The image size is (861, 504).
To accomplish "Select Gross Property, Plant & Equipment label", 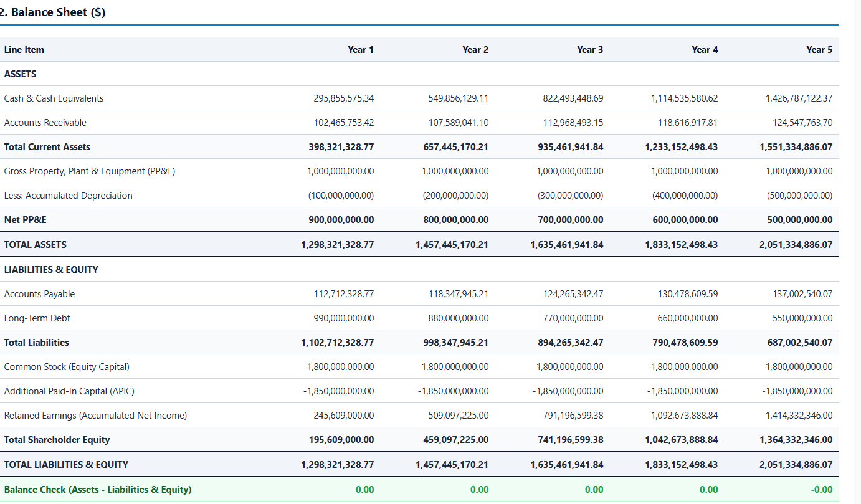I will click(90, 171).
